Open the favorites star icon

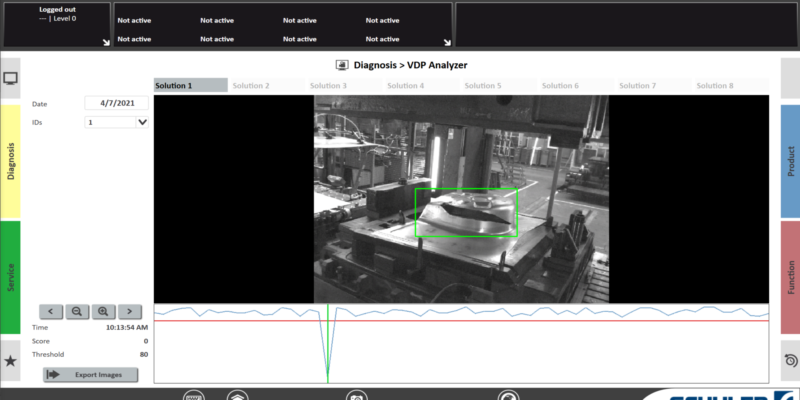pos(10,361)
